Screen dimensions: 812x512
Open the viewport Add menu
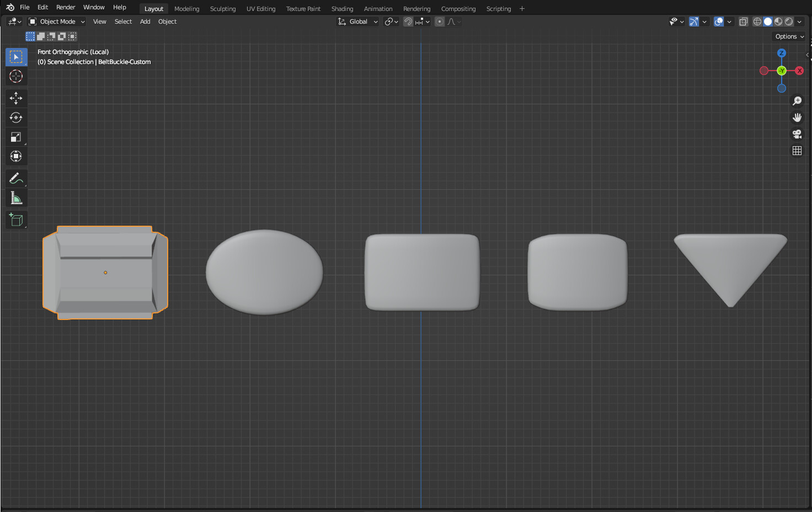click(145, 22)
